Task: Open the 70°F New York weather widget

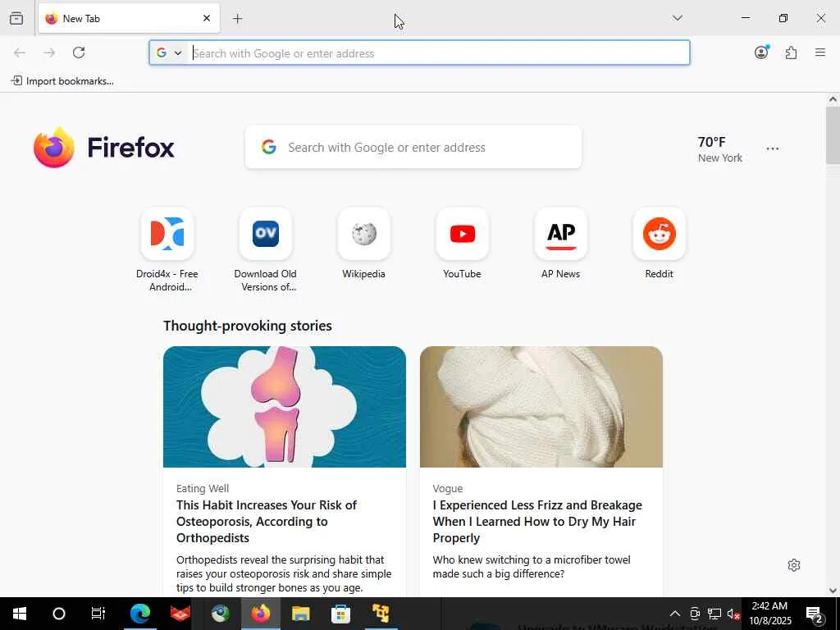Action: 719,149
